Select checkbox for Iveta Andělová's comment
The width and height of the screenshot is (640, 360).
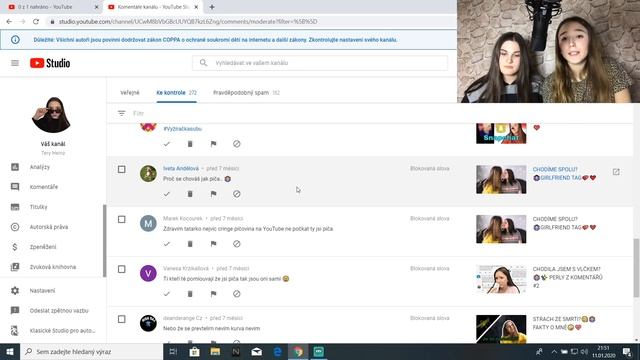tap(122, 169)
